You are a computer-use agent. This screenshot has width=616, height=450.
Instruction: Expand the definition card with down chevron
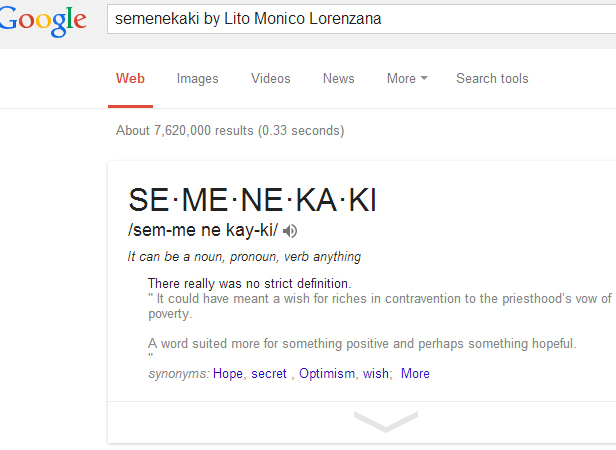pyautogui.click(x=386, y=421)
